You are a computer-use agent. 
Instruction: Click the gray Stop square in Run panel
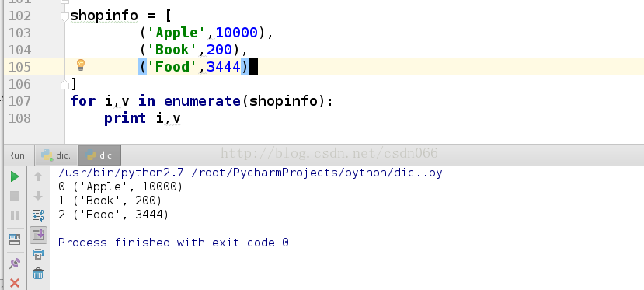click(15, 196)
